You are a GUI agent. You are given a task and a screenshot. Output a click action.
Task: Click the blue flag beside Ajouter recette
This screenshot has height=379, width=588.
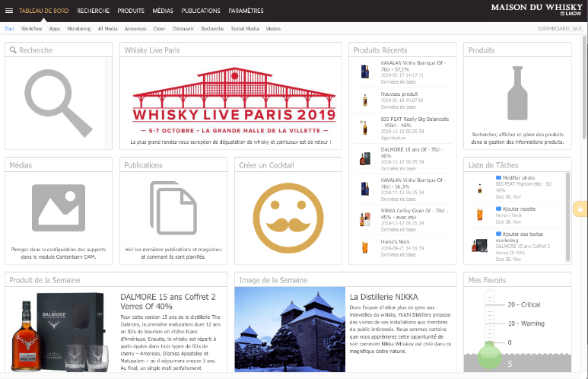click(x=498, y=209)
